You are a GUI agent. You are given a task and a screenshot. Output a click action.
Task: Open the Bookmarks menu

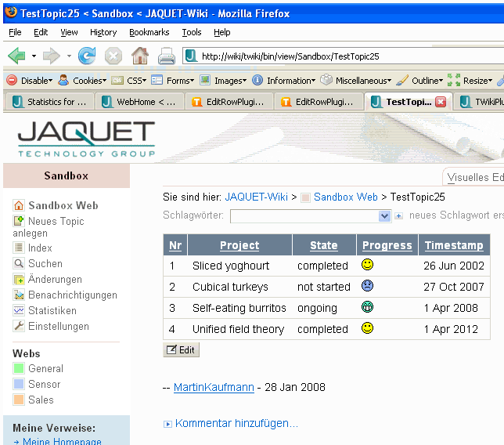coord(149,32)
